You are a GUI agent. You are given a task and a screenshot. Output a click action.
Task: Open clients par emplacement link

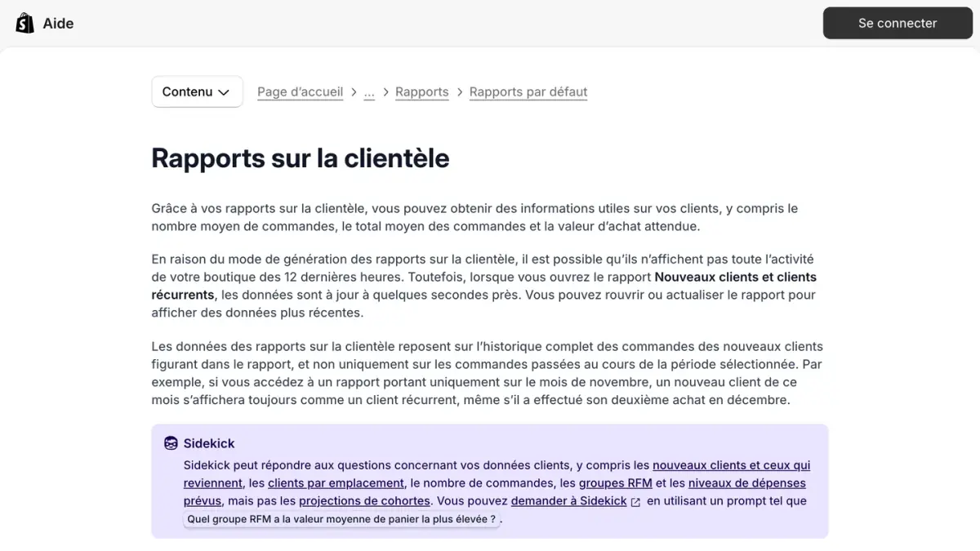coord(336,482)
